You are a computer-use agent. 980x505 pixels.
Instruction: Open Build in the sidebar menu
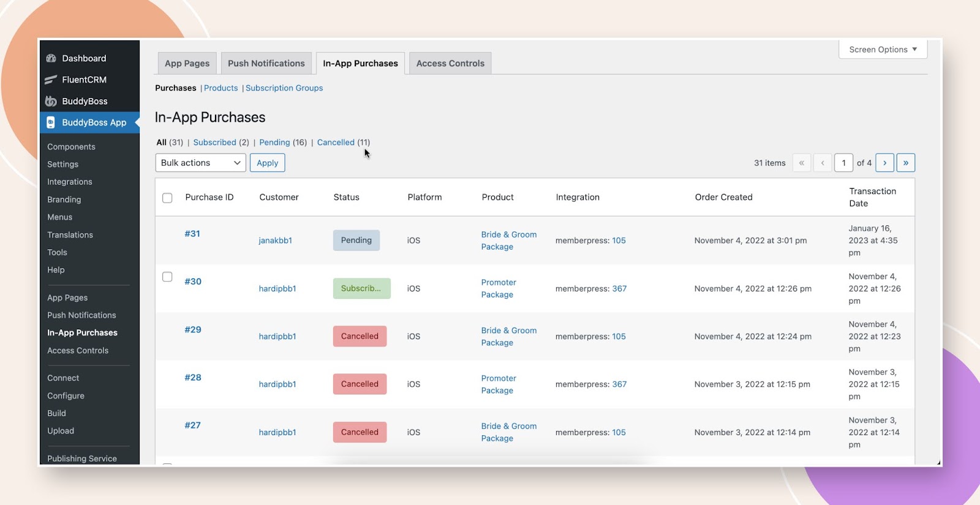coord(56,413)
